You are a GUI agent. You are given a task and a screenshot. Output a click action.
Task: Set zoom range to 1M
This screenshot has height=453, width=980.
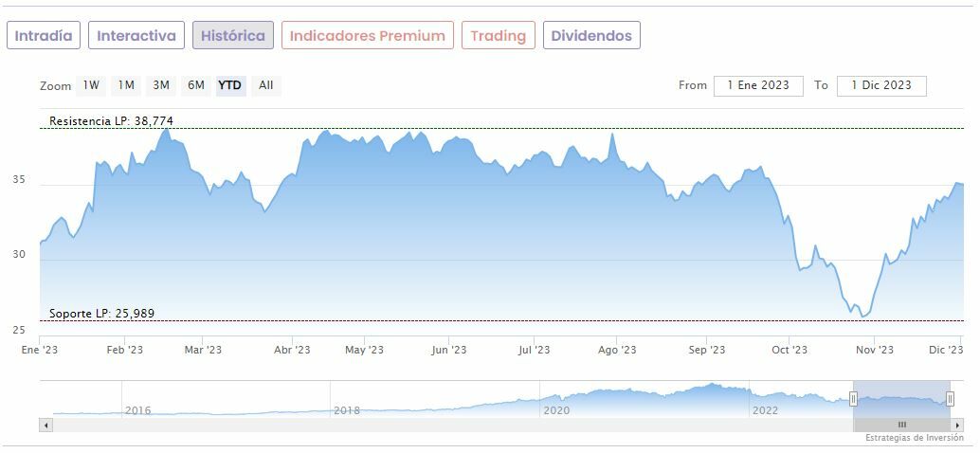coord(126,85)
